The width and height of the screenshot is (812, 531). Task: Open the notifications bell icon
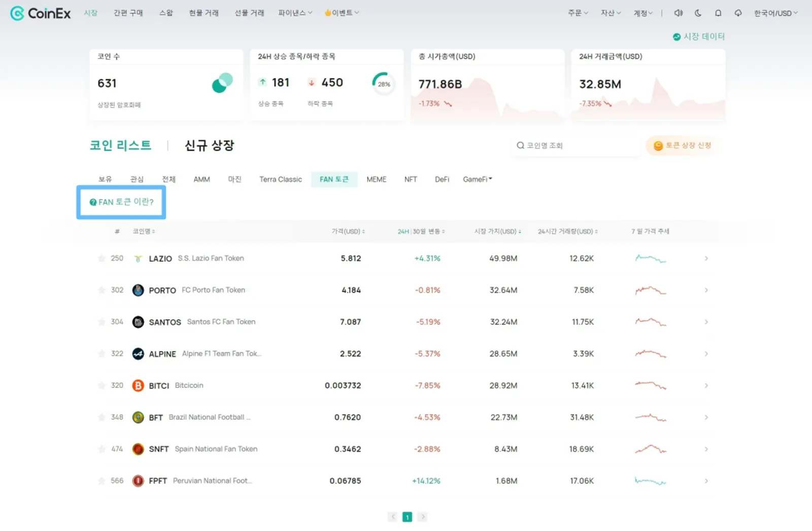718,13
